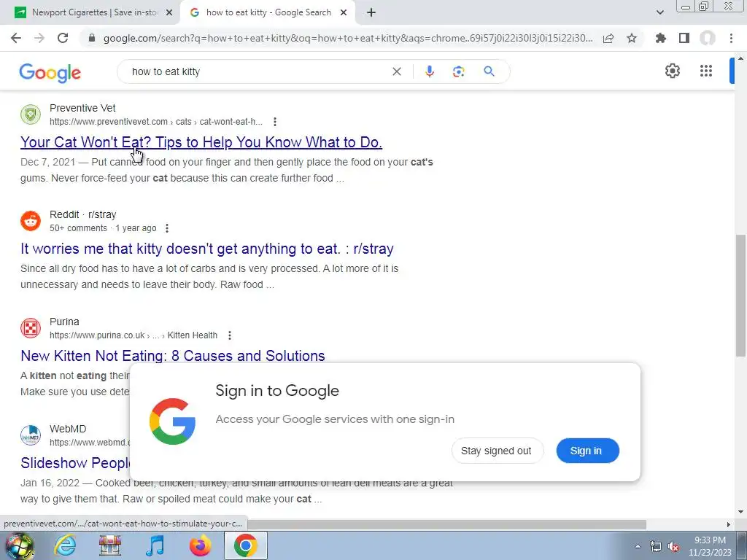
Task: Open the Extensions puzzle icon
Action: pos(661,38)
